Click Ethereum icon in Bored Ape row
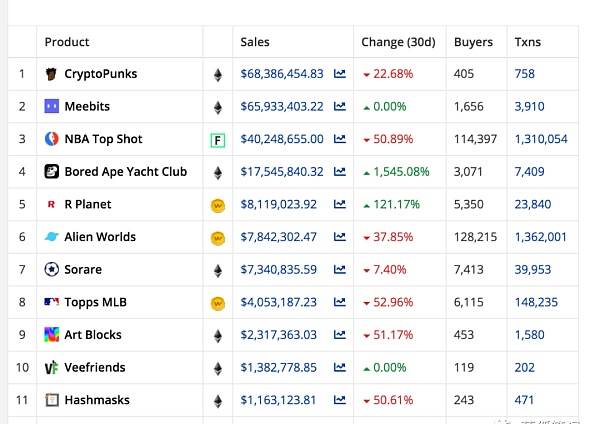The width and height of the screenshot is (600, 424). pos(218,173)
